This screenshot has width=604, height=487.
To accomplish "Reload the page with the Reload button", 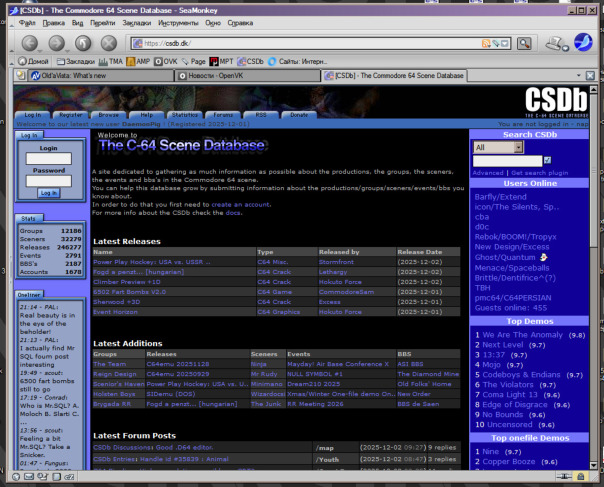I will click(x=83, y=43).
